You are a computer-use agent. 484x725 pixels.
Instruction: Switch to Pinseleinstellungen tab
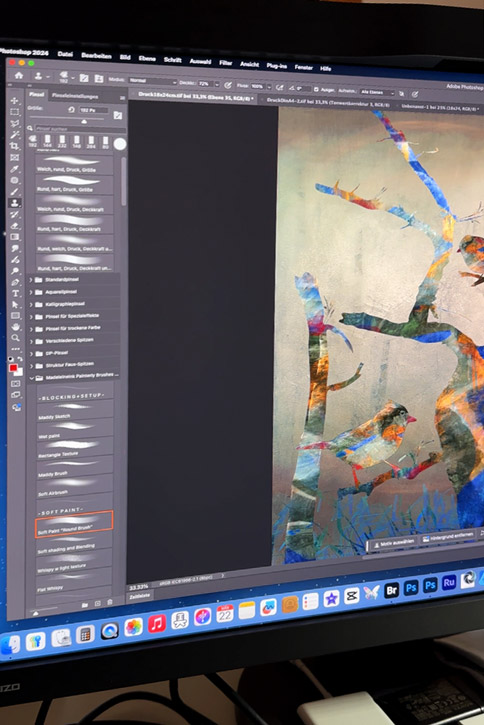pyautogui.click(x=75, y=96)
